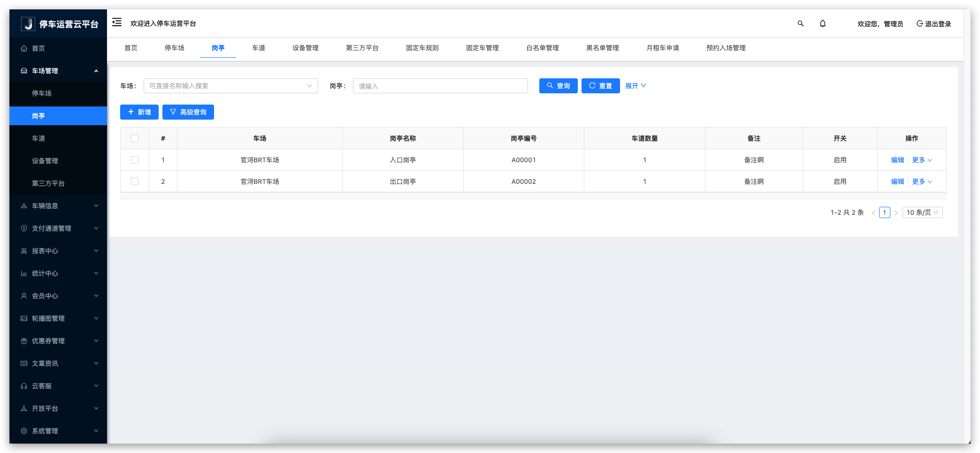Click the 会员中心 user icon
Screen dimensions: 980x453
coord(24,296)
